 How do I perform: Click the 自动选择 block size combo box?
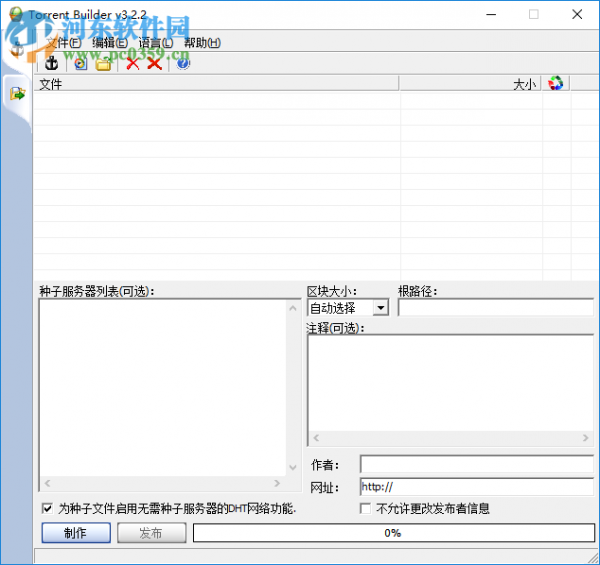[348, 308]
